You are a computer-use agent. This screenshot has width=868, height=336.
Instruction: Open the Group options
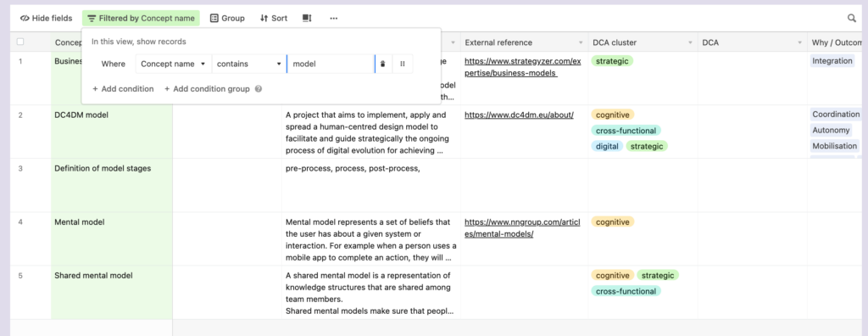pyautogui.click(x=227, y=19)
